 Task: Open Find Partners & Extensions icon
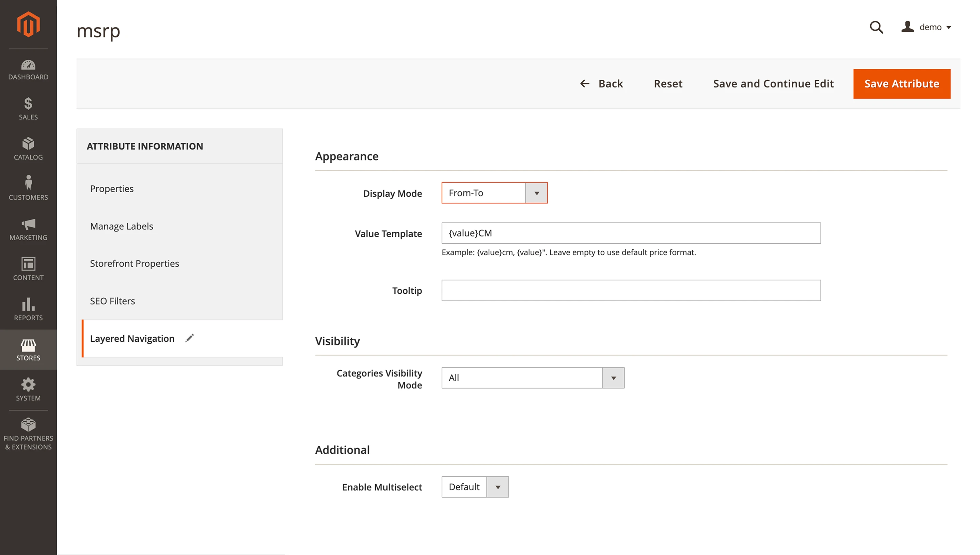[x=28, y=425]
